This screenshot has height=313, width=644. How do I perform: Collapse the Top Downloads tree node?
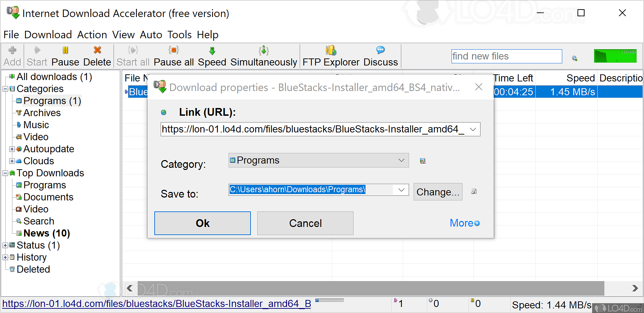(x=5, y=173)
